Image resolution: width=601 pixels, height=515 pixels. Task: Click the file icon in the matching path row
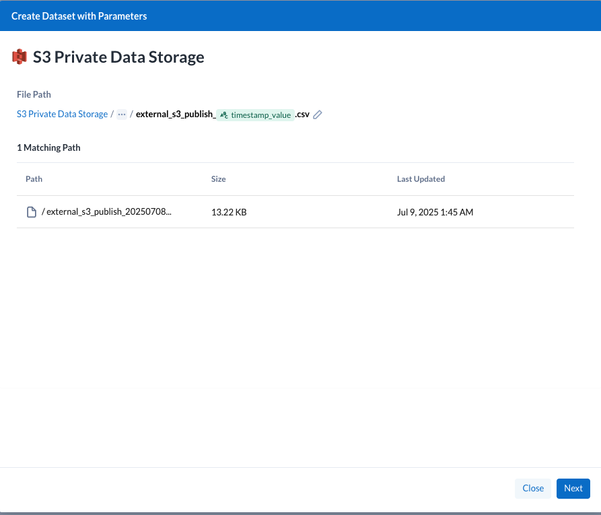(x=32, y=212)
